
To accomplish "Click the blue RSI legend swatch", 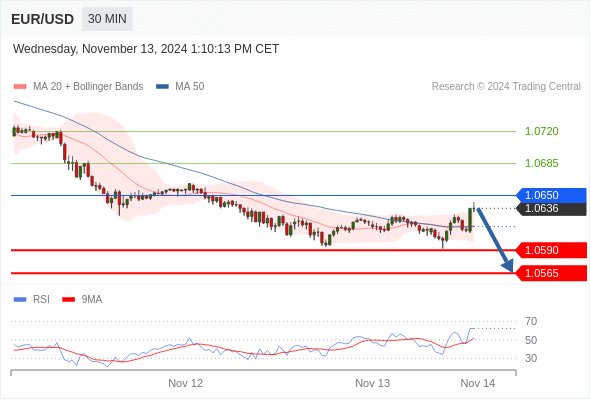I will coord(20,300).
